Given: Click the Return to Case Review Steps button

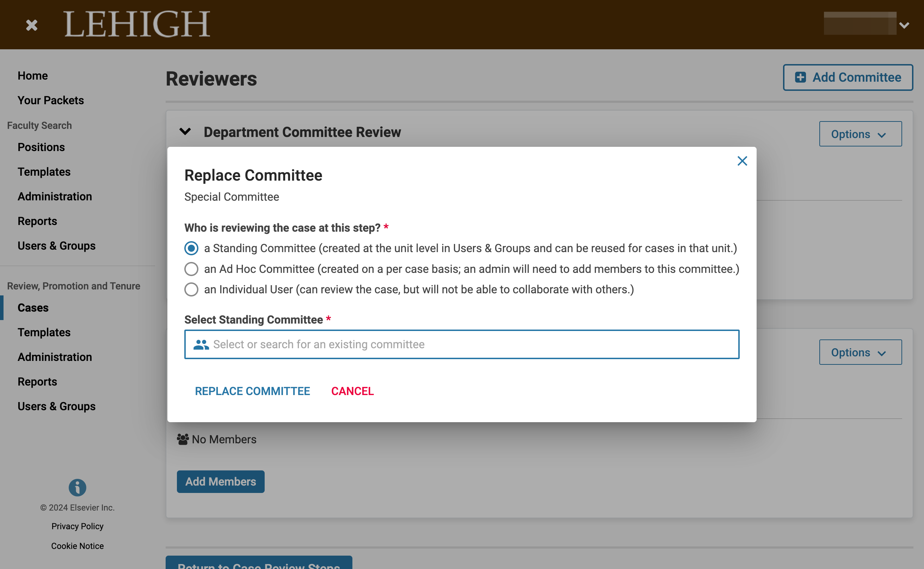Looking at the screenshot, I should pyautogui.click(x=259, y=563).
